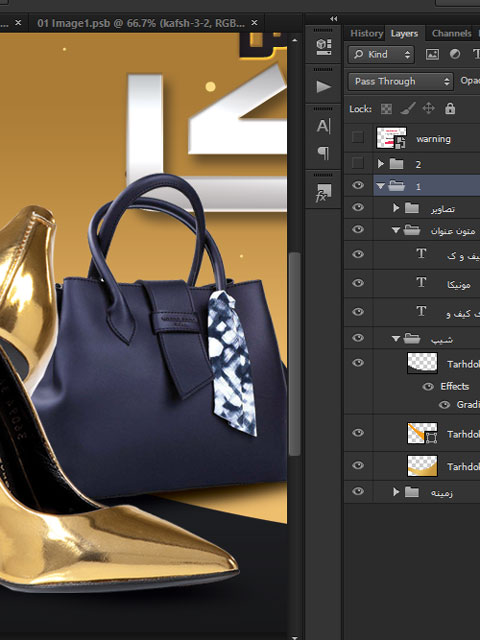Click the lock transparent pixels icon
This screenshot has height=640, width=480.
(x=386, y=109)
